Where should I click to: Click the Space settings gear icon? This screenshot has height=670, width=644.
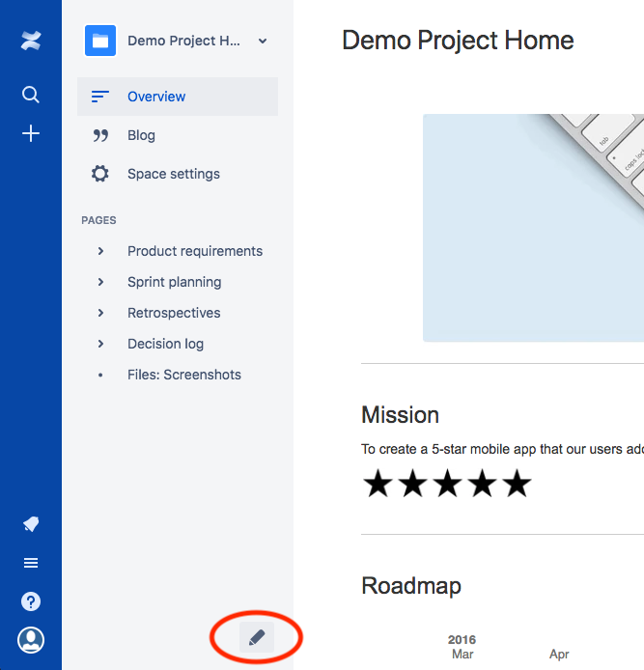click(x=100, y=174)
